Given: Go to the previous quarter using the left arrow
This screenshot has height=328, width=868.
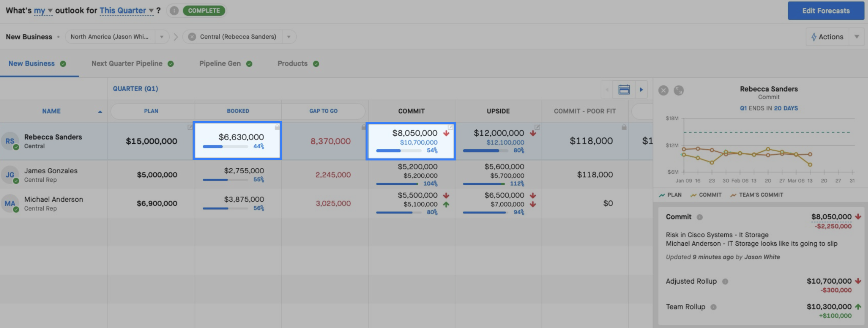Looking at the screenshot, I should point(607,90).
